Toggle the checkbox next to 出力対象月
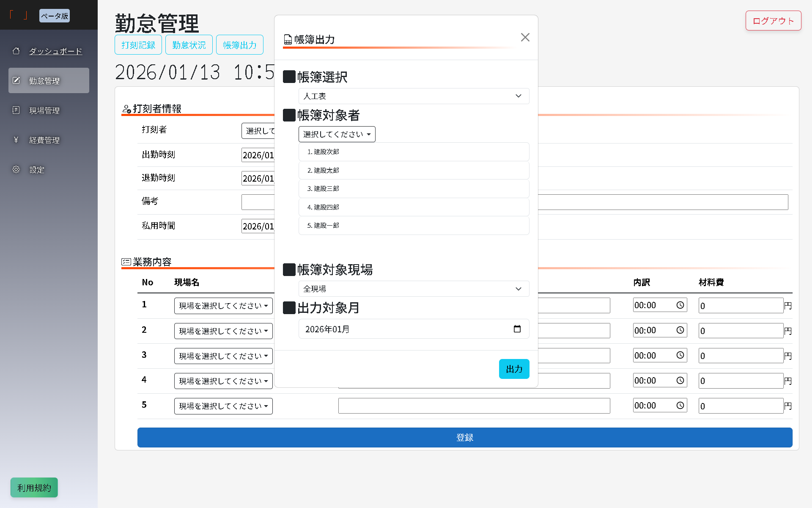Screen dimensions: 812x508 [289, 308]
